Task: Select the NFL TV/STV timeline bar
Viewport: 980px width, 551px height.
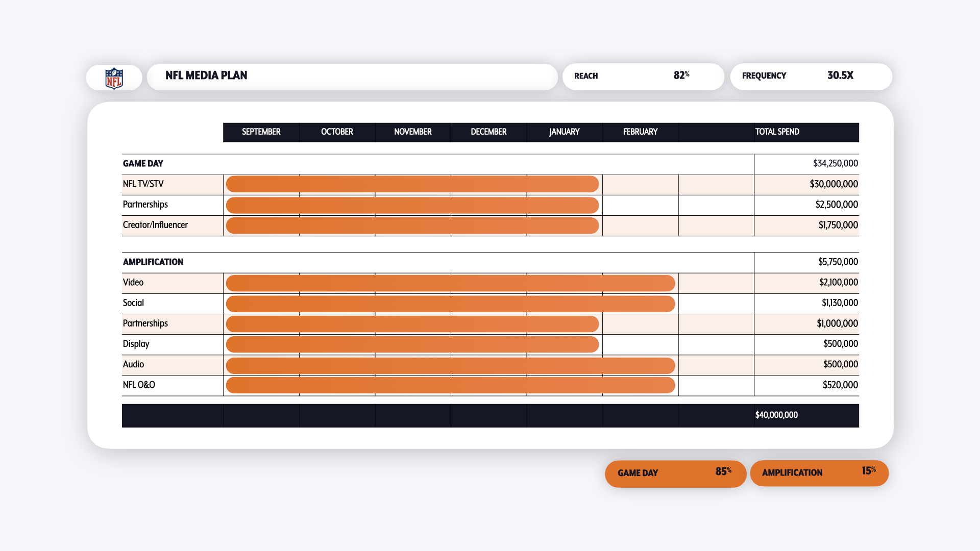Action: (x=412, y=184)
